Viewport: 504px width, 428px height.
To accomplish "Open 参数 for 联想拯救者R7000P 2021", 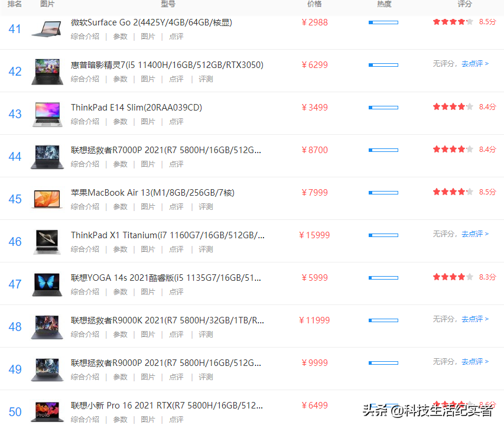I will coord(120,164).
